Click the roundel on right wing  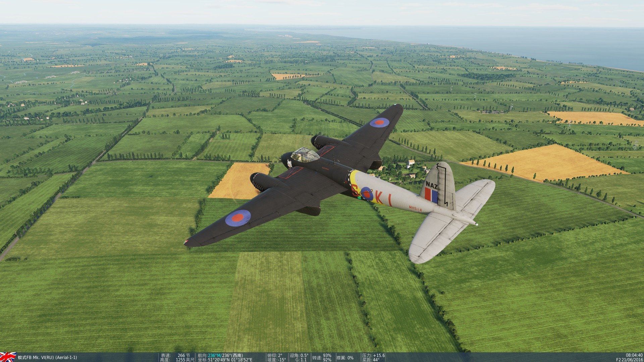tap(379, 123)
